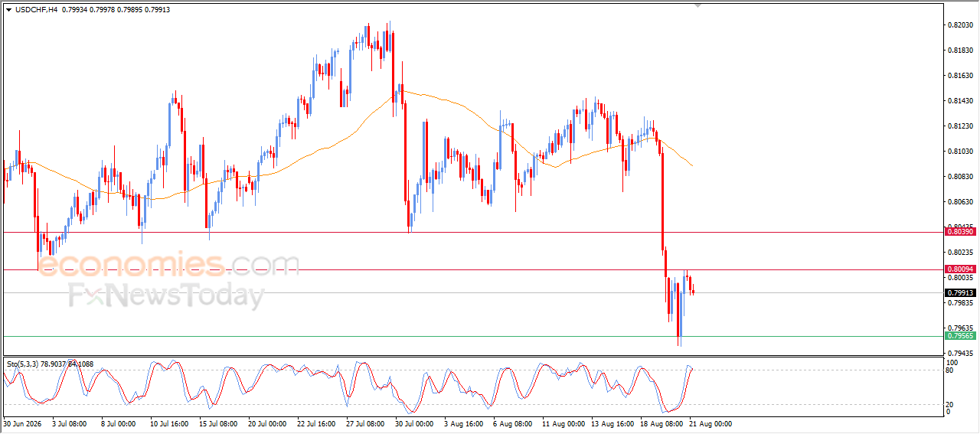Click the 30 Jun 2026 date label
Image resolution: width=980 pixels, height=434 pixels.
(23, 423)
